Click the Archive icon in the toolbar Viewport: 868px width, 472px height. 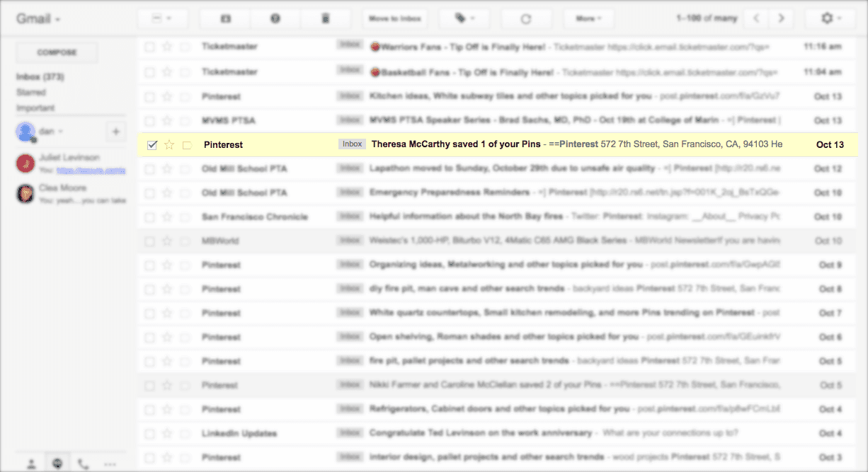pos(225,18)
